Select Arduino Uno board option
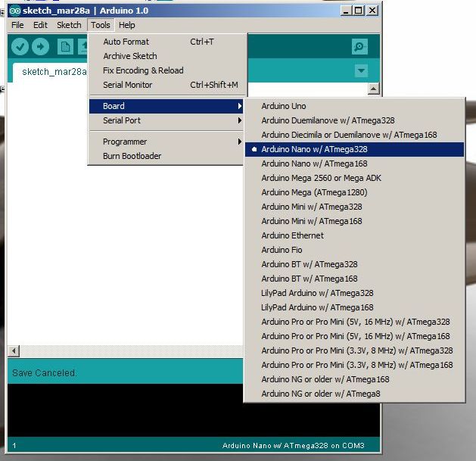This screenshot has height=461, width=476. pos(284,106)
